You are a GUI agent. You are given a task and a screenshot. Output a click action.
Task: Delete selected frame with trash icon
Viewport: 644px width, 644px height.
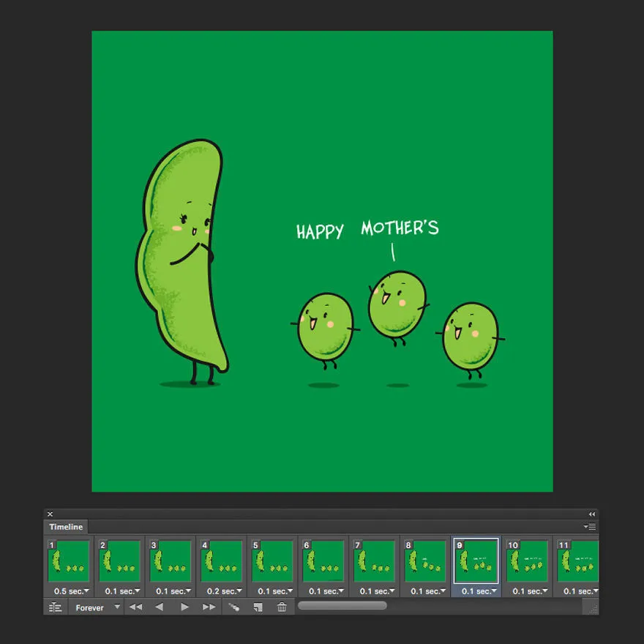click(282, 607)
